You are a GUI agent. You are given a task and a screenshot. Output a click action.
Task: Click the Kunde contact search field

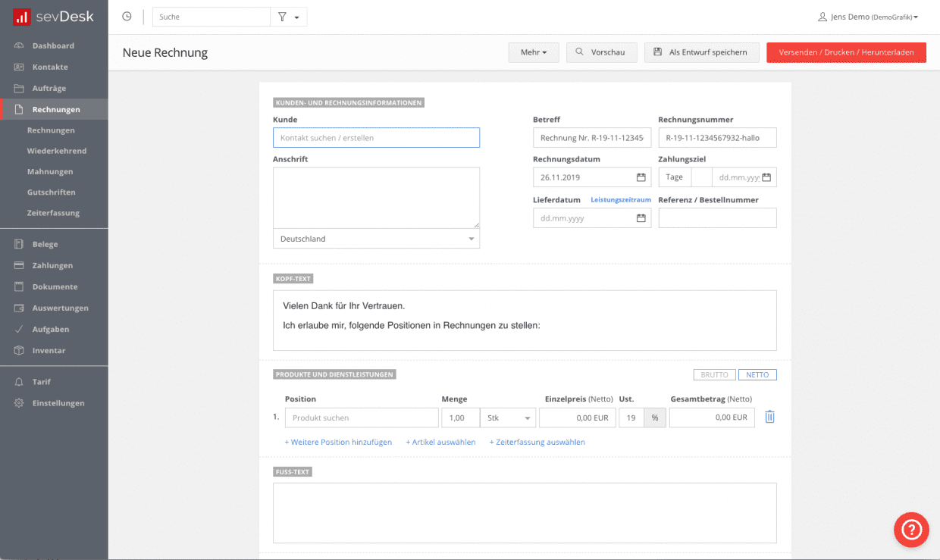(376, 138)
